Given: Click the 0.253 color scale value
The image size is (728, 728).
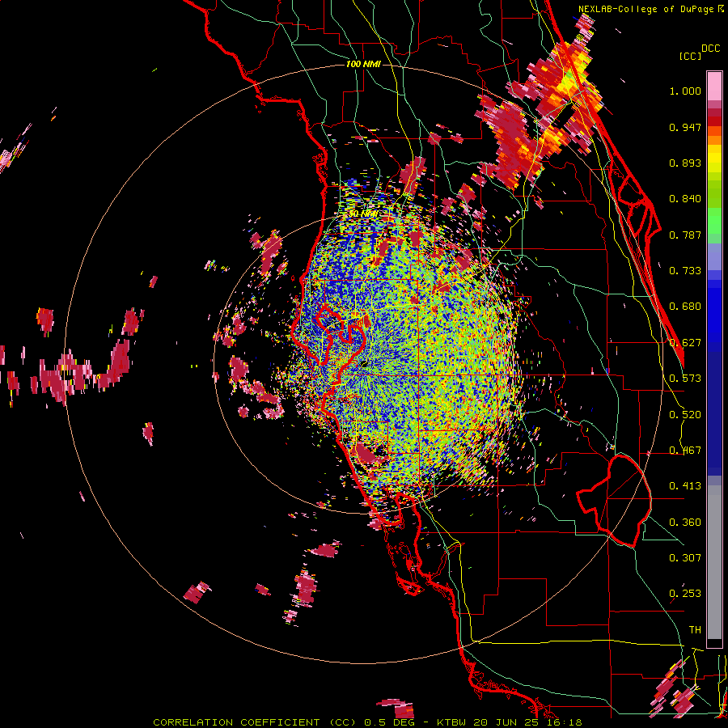Looking at the screenshot, I should point(685,594).
